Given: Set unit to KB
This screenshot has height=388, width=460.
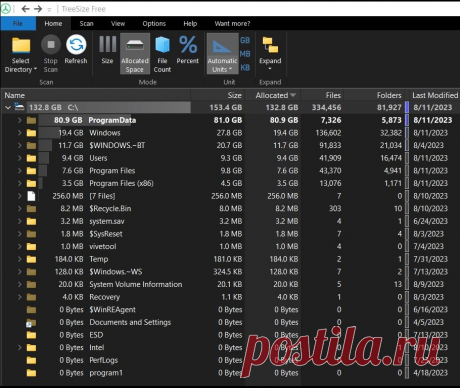Looking at the screenshot, I should pos(245,68).
